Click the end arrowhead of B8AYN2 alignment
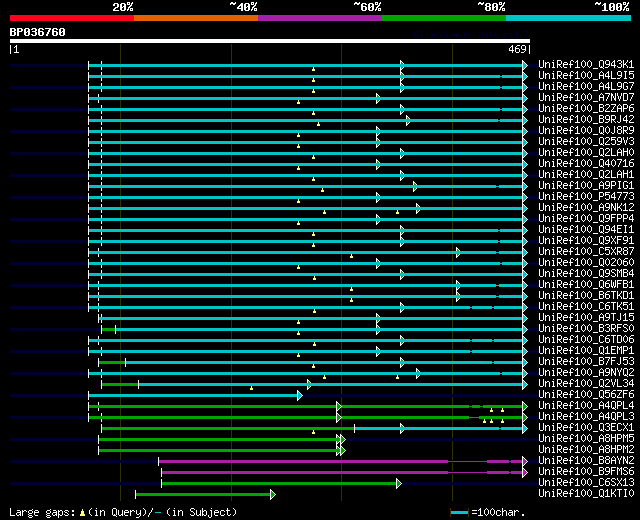This screenshot has height=520, width=640. click(x=525, y=462)
